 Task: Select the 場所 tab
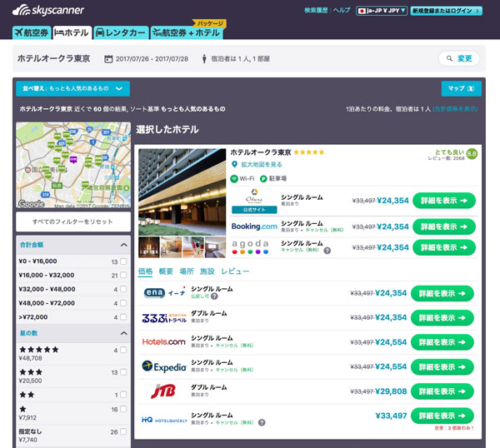187,271
